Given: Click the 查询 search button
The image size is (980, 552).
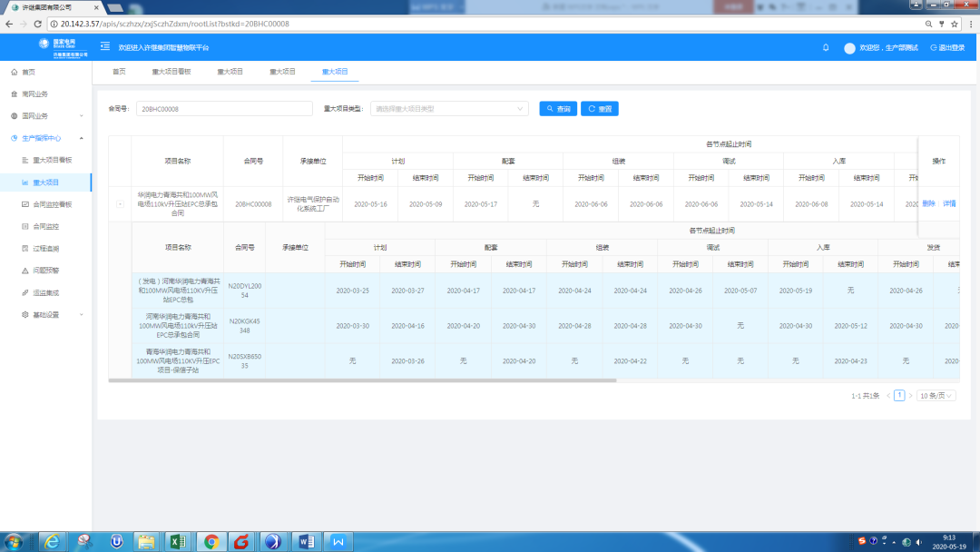Looking at the screenshot, I should (558, 109).
